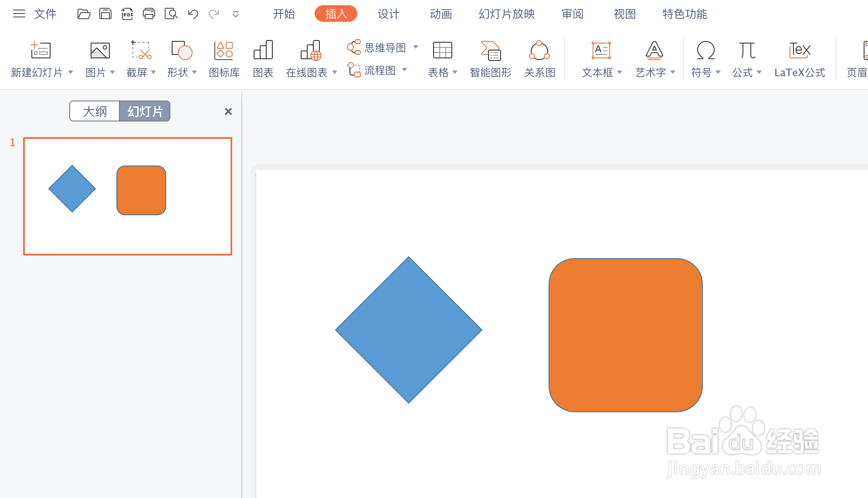The width and height of the screenshot is (868, 498).
Task: Open the 文件 menu
Action: (45, 14)
